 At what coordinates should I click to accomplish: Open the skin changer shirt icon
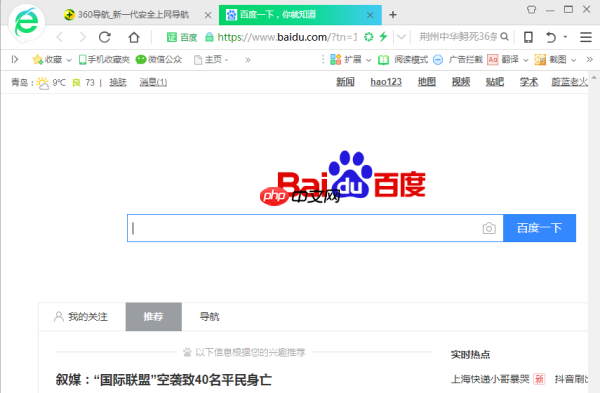pyautogui.click(x=532, y=9)
